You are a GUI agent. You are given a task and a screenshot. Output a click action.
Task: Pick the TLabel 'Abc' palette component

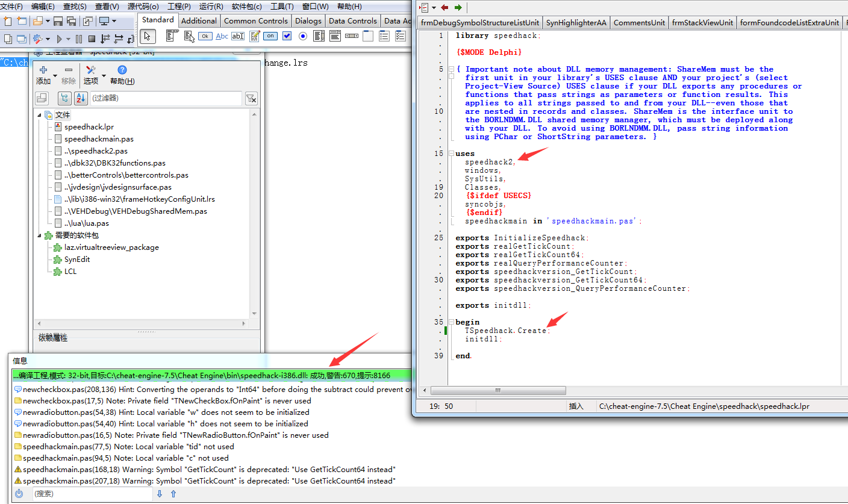pos(222,36)
